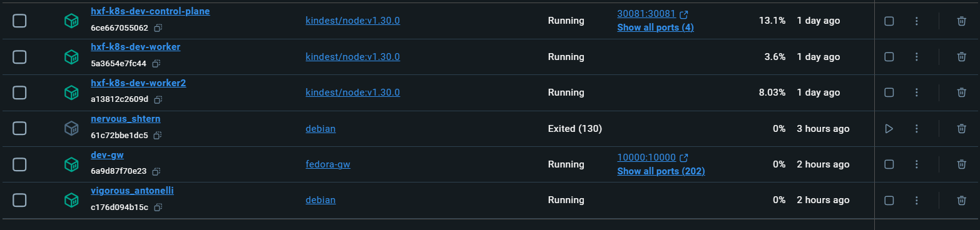The image size is (980, 230).
Task: Open hxf-k8s-dev-worker2 container details
Action: (138, 83)
